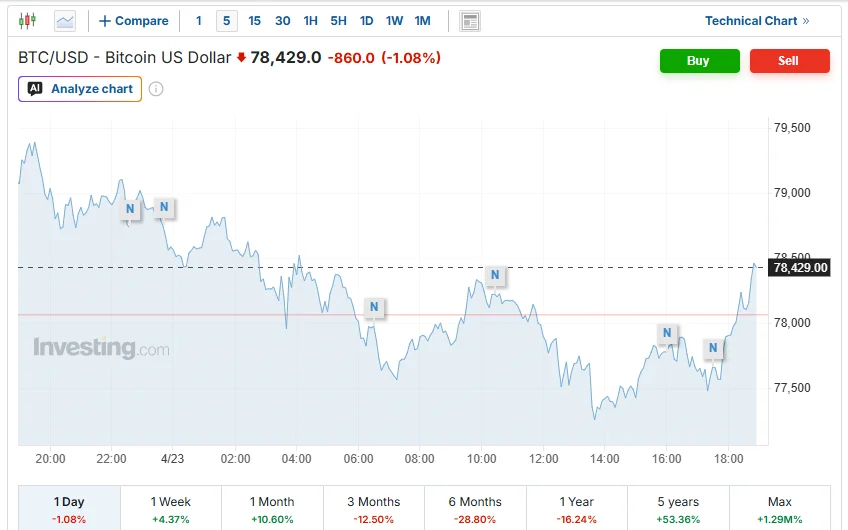Open the news marker near 16:00
The width and height of the screenshot is (848, 530).
tap(667, 333)
